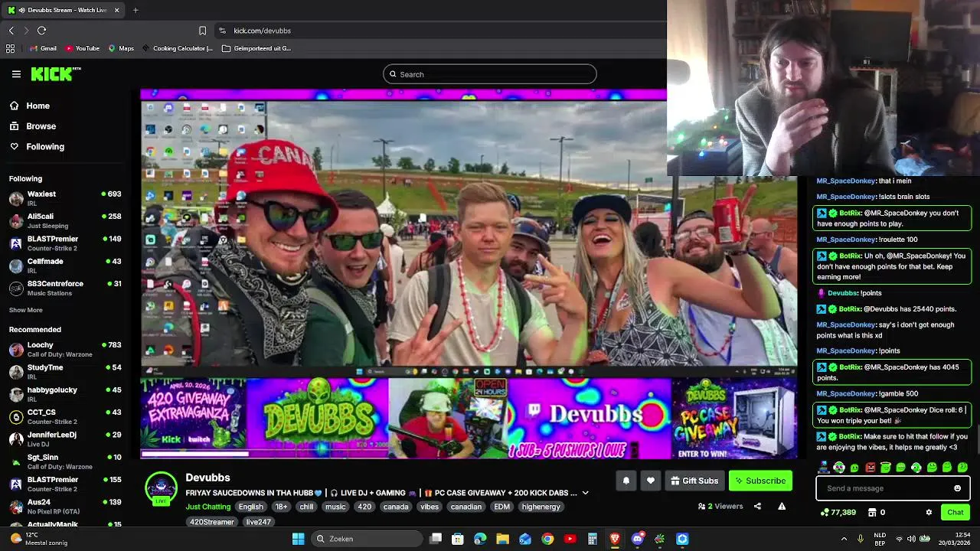This screenshot has width=980, height=551.
Task: Click the Windows Start button
Action: coord(298,539)
